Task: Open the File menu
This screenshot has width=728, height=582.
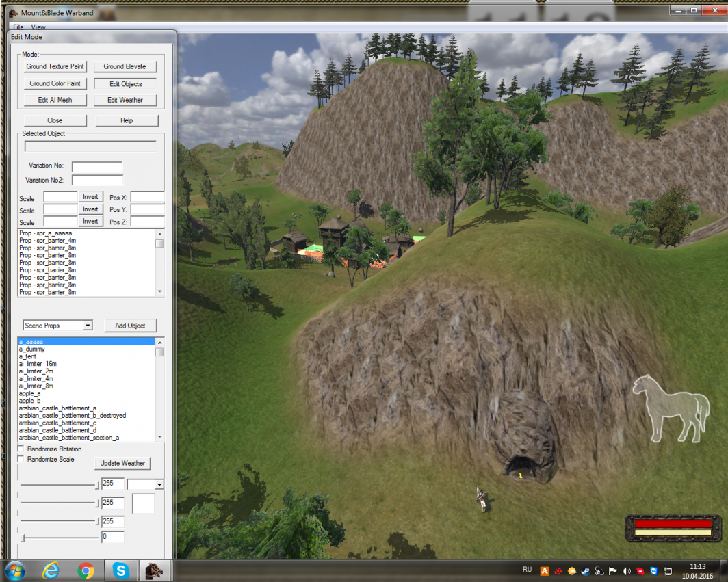Action: pyautogui.click(x=18, y=27)
